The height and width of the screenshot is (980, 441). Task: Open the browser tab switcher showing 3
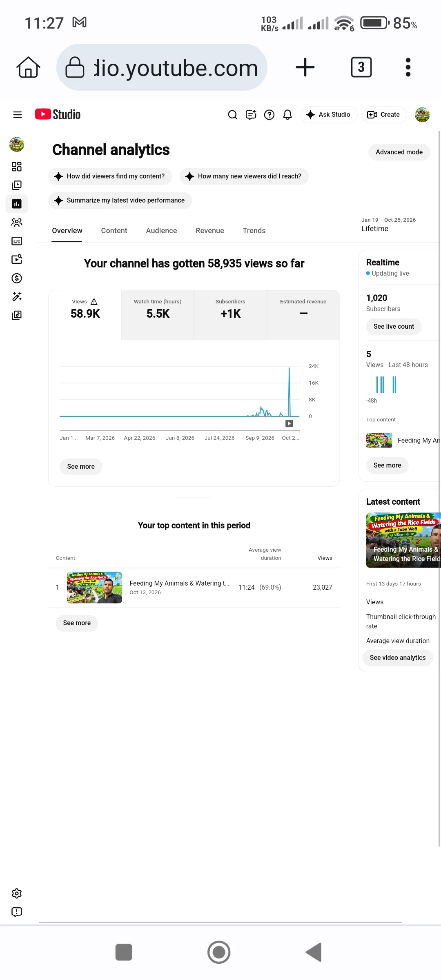click(x=361, y=67)
